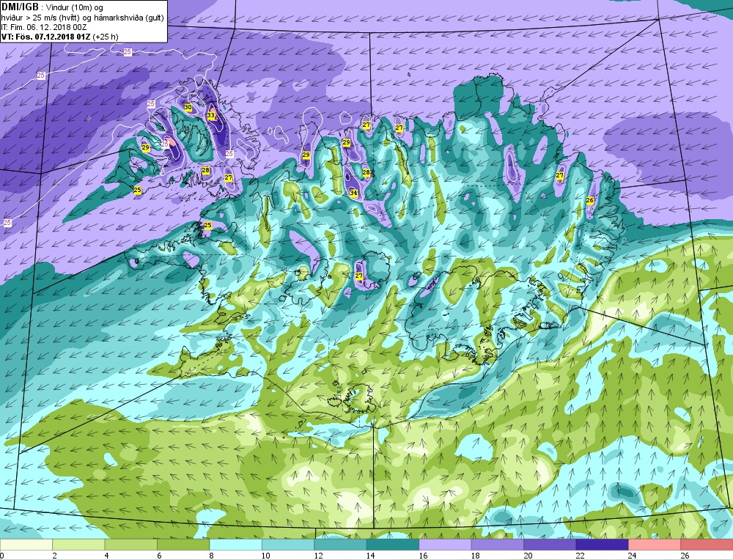The height and width of the screenshot is (560, 733).
Task: Click the 20–22 m/s violet legend swatch
Action: (550, 545)
